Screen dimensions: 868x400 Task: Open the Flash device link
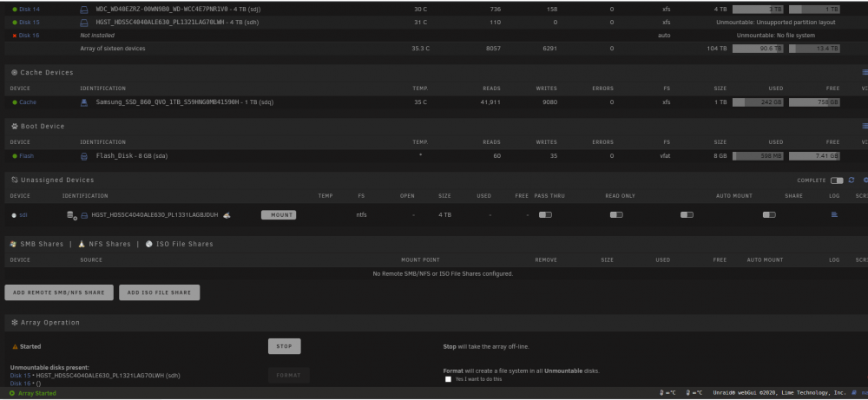(x=27, y=156)
